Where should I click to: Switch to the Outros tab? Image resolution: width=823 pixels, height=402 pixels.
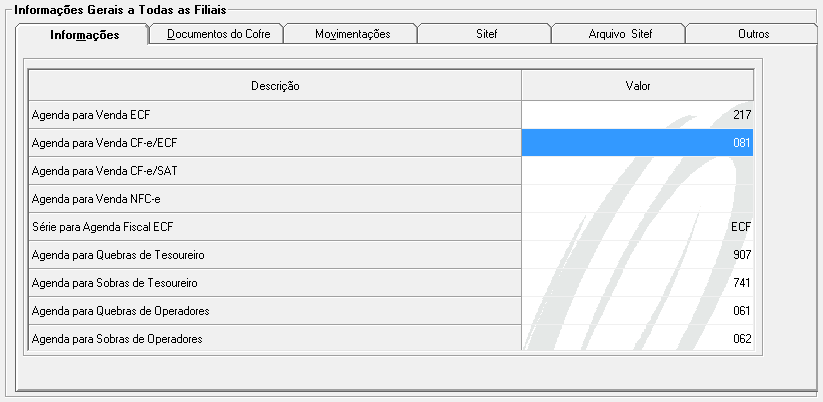(x=750, y=34)
